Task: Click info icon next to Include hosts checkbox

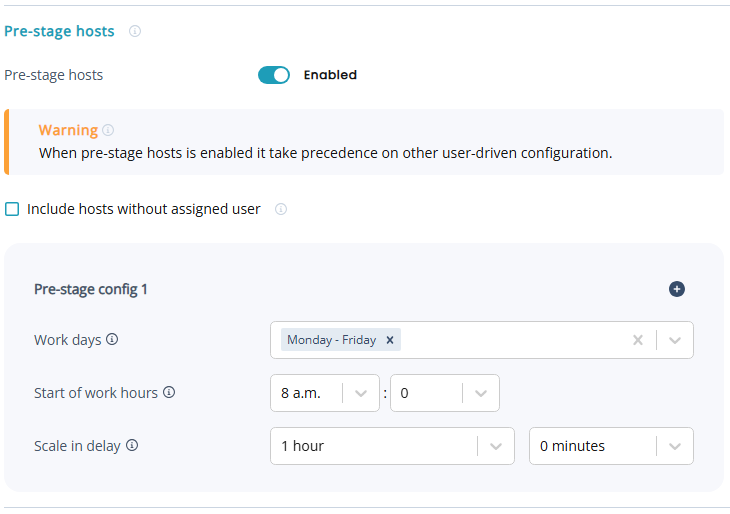Action: [x=281, y=209]
